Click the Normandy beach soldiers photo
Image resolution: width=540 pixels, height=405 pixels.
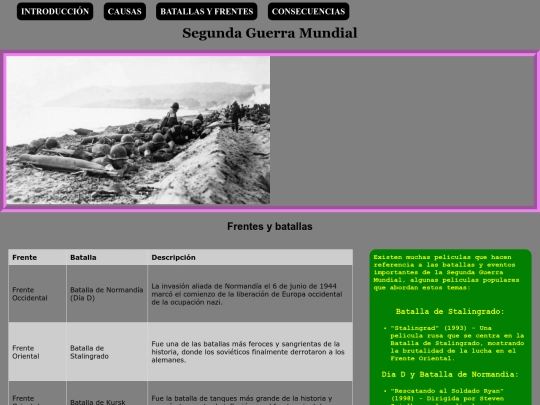[138, 130]
